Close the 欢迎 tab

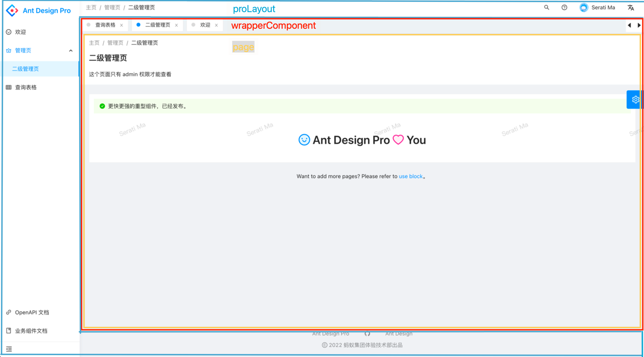(x=216, y=25)
